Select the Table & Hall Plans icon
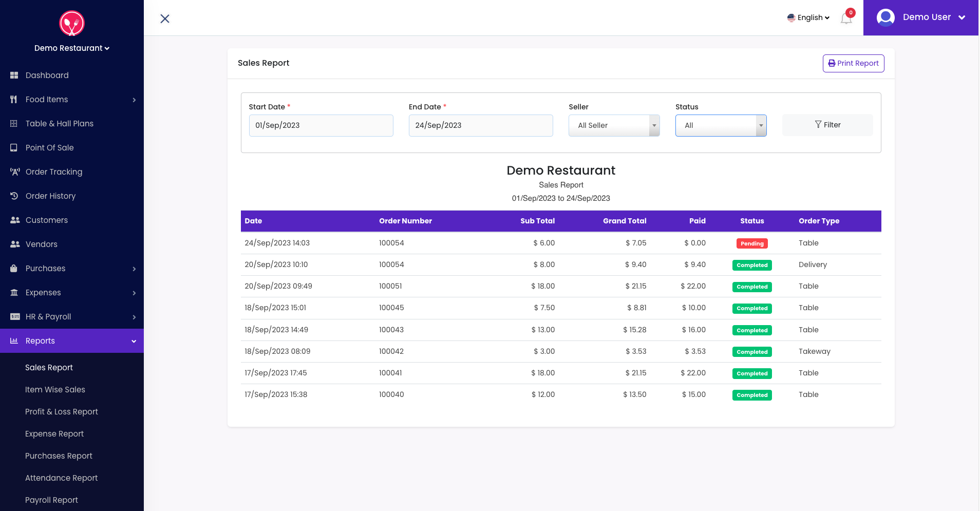The width and height of the screenshot is (980, 511). pyautogui.click(x=14, y=123)
